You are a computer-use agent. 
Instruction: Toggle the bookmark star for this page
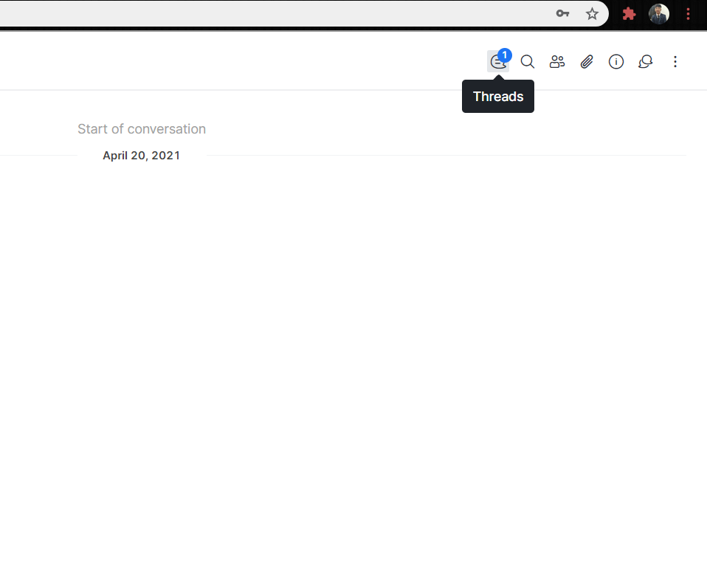(592, 14)
